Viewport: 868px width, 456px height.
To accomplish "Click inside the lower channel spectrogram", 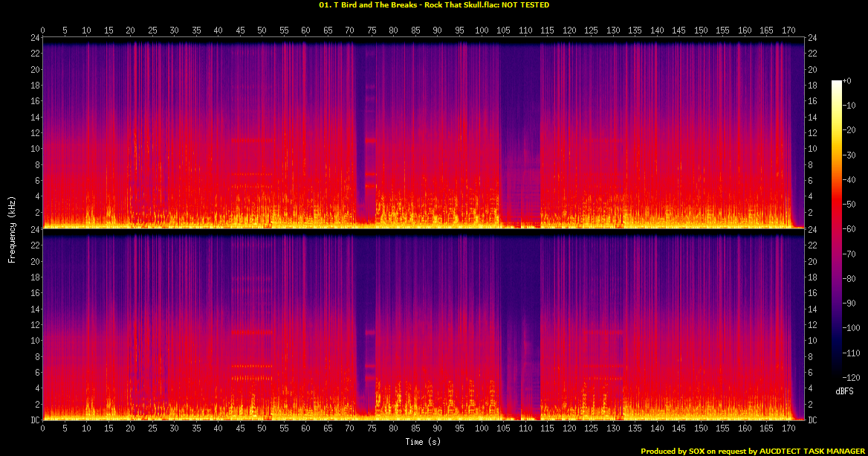I will pos(423,324).
